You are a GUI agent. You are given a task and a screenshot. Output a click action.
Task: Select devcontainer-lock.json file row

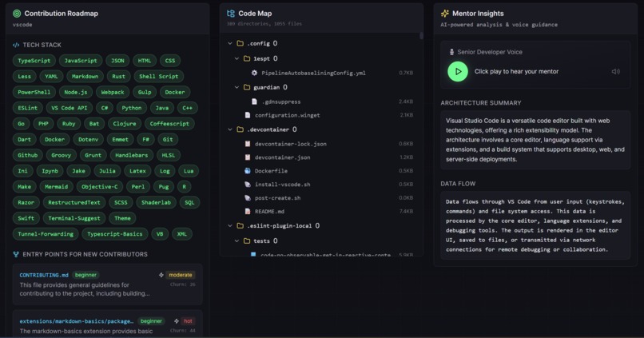click(321, 144)
